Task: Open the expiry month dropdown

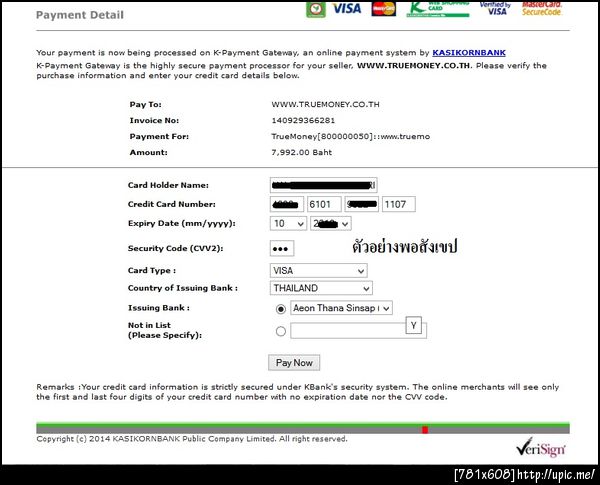Action: (x=288, y=224)
